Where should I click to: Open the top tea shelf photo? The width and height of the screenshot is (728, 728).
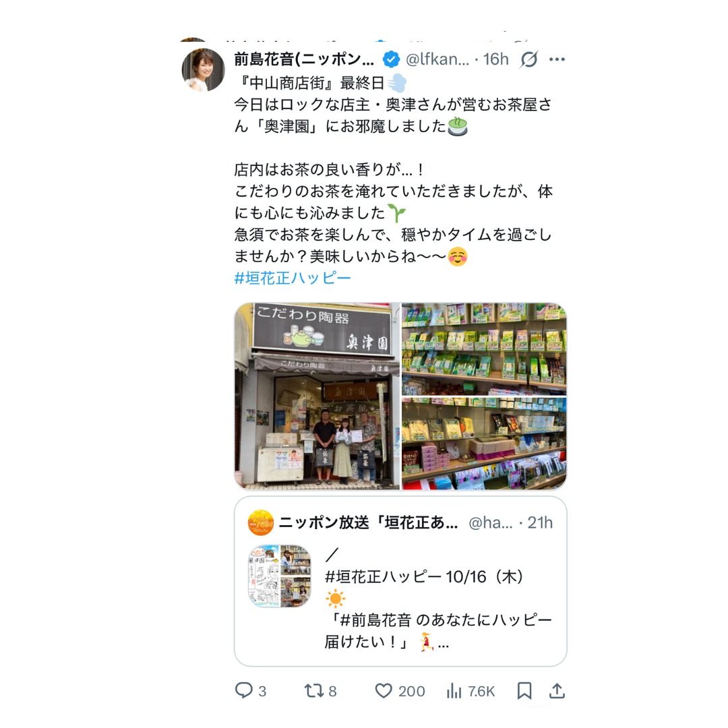pos(484,348)
